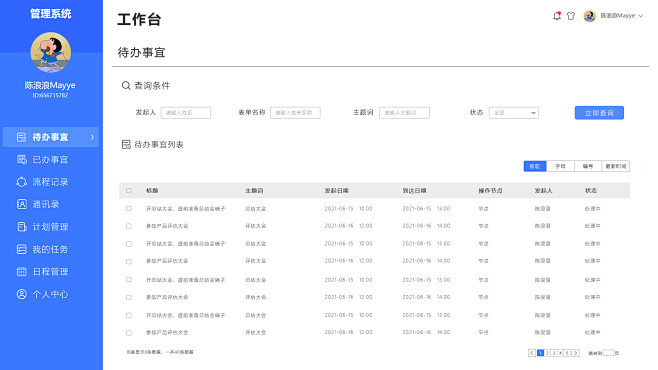Click the 已办事宜 sidebar icon
The width and height of the screenshot is (658, 370).
point(21,159)
